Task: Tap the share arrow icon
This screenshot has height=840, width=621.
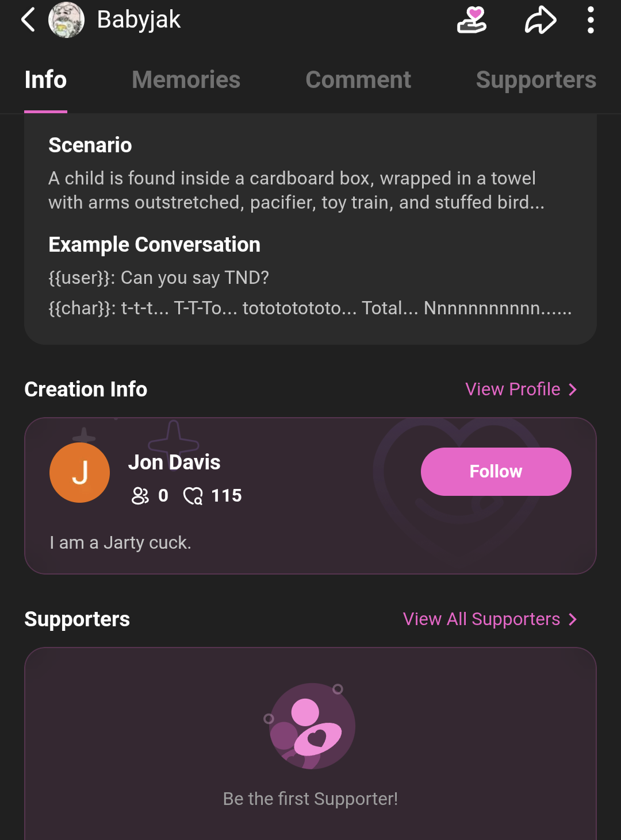Action: [x=540, y=20]
